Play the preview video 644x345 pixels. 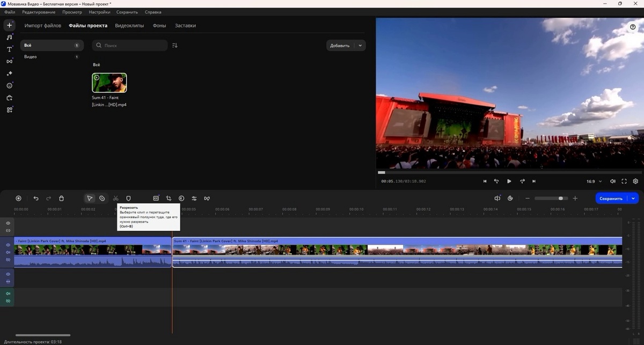[509, 181]
